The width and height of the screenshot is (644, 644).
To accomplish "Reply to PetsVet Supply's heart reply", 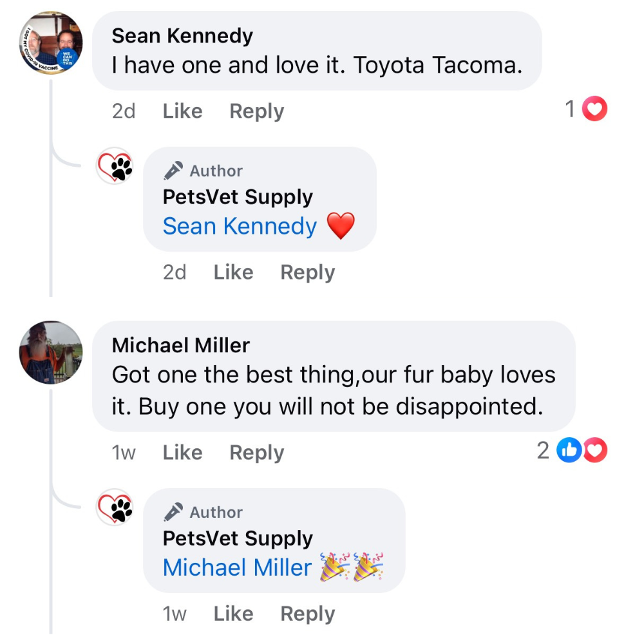I will pyautogui.click(x=307, y=272).
